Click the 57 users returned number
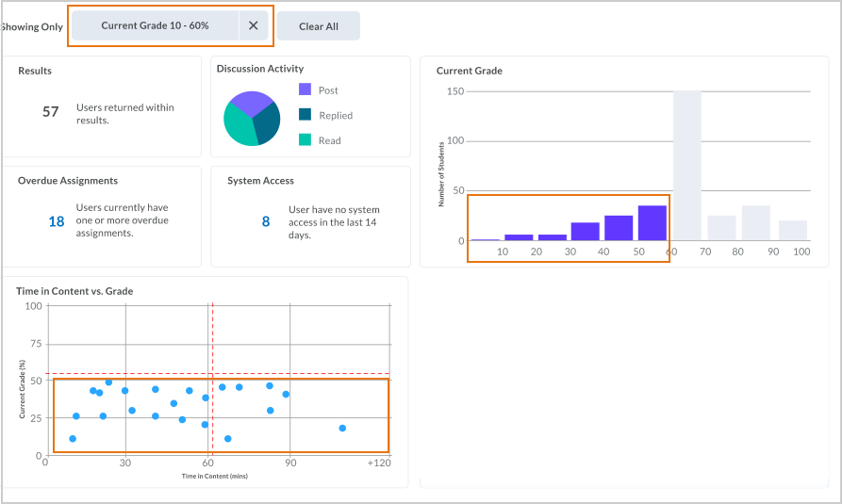 51,112
